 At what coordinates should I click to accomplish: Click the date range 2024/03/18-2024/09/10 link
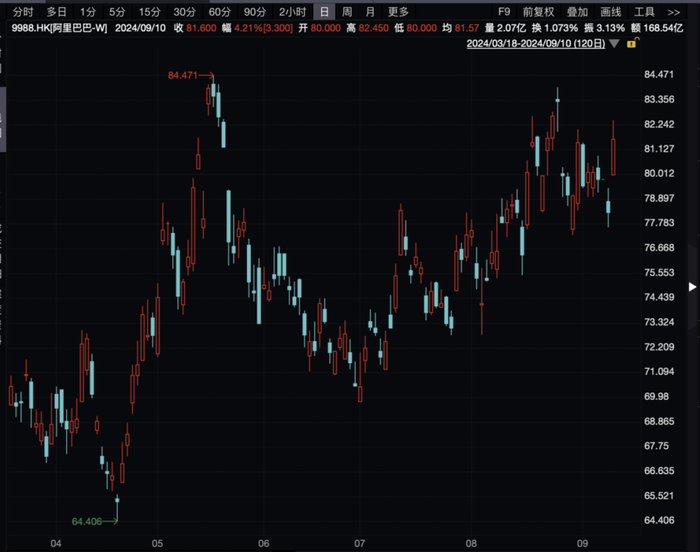coord(536,44)
